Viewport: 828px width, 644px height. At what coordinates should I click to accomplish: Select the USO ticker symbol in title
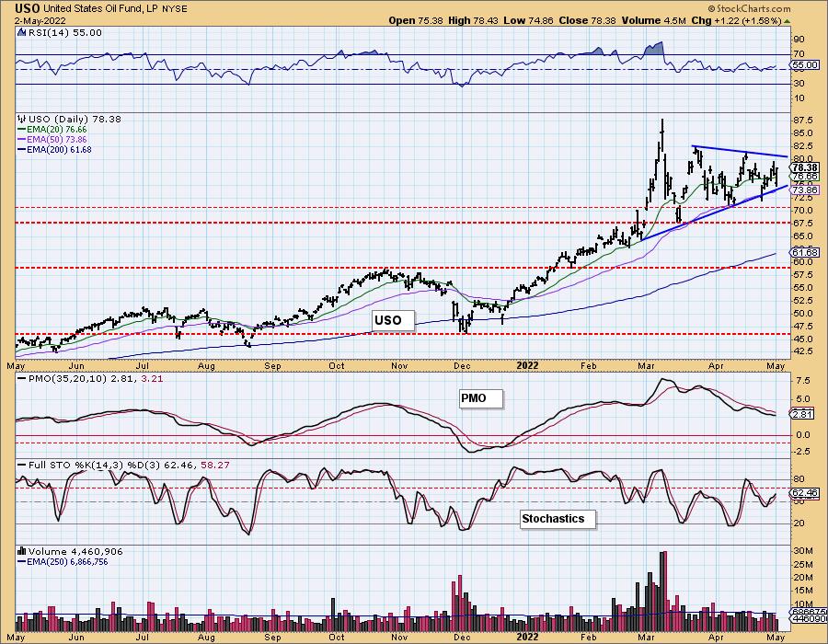click(27, 8)
